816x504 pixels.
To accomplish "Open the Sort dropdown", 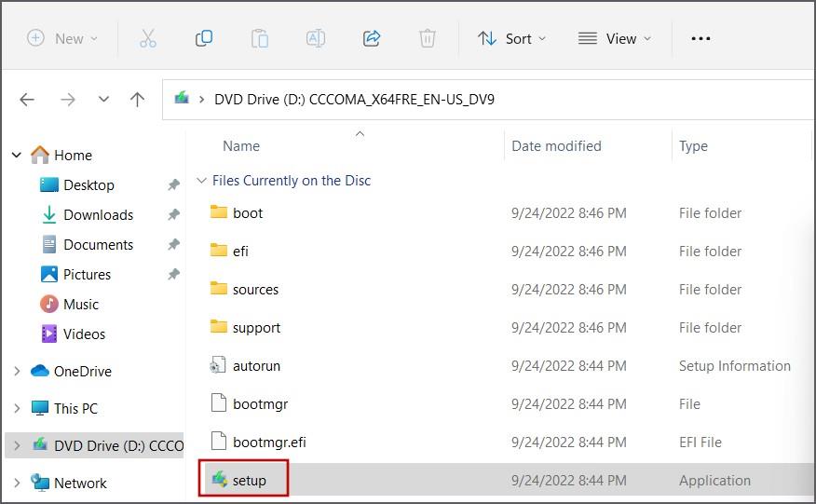I will pos(512,38).
